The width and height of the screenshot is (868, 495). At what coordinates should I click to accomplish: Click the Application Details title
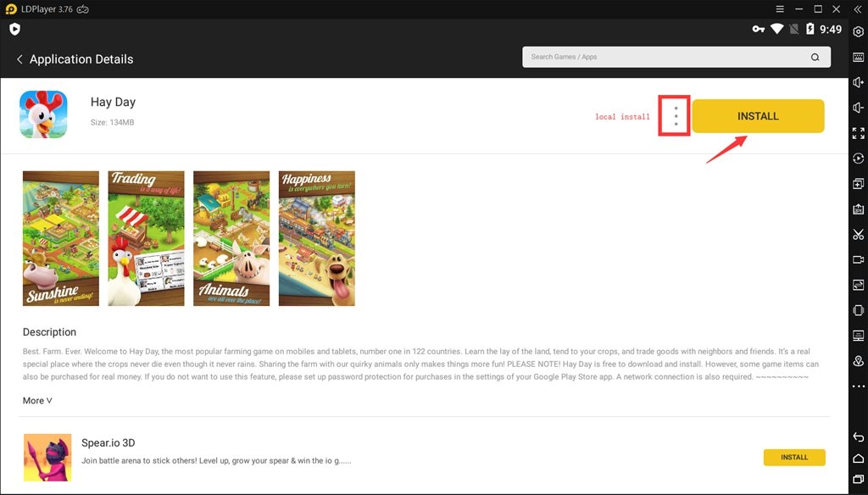coord(81,59)
